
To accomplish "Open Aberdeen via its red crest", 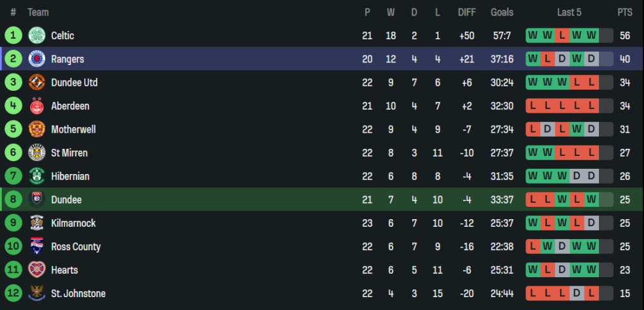I will click(x=35, y=106).
